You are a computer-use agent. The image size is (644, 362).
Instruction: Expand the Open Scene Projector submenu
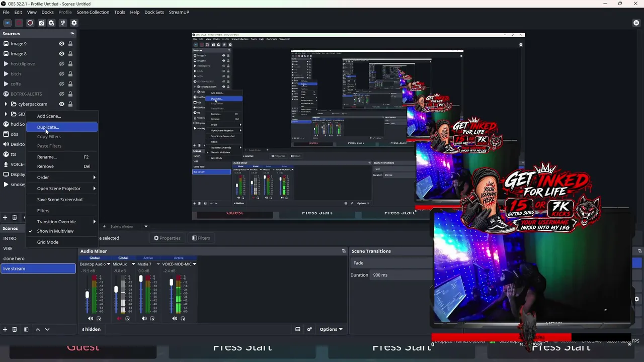pos(61,189)
